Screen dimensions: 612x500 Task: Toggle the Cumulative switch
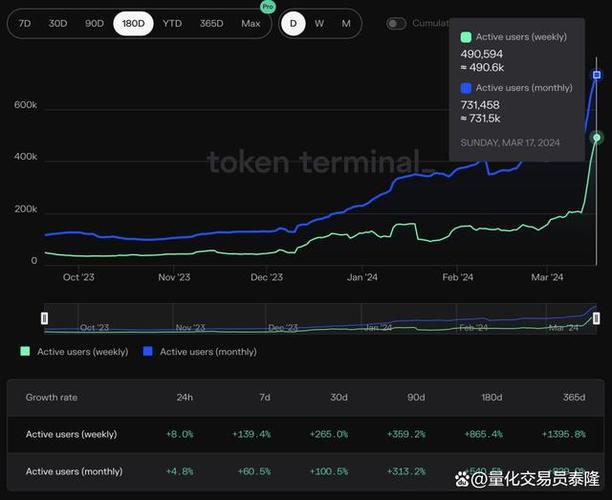396,24
